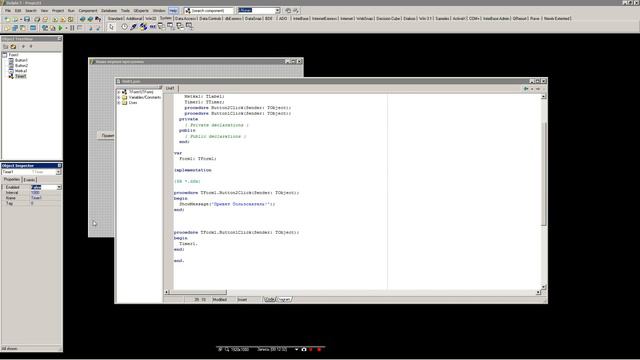
Task: Switch to the Additional palette tab
Action: [134, 19]
